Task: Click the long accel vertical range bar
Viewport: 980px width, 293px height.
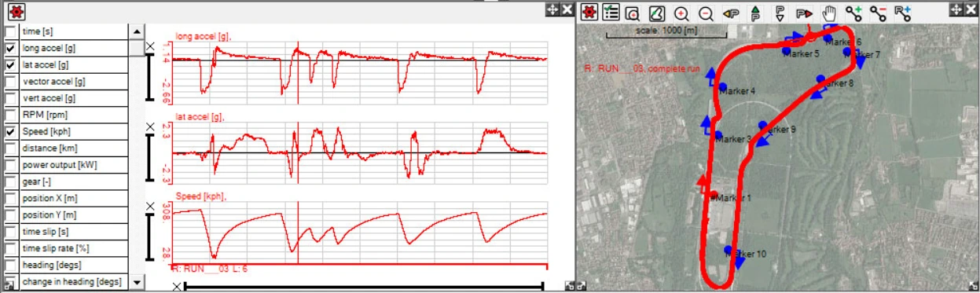Action: point(149,78)
